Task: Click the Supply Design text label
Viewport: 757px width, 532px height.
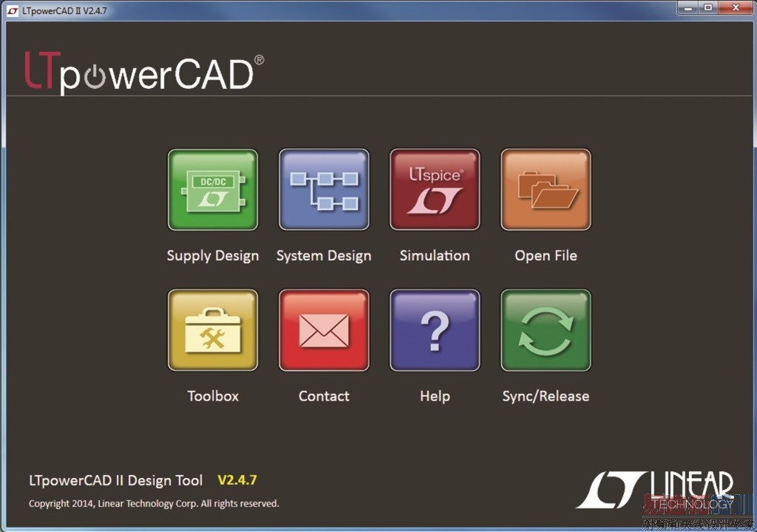Action: click(213, 256)
